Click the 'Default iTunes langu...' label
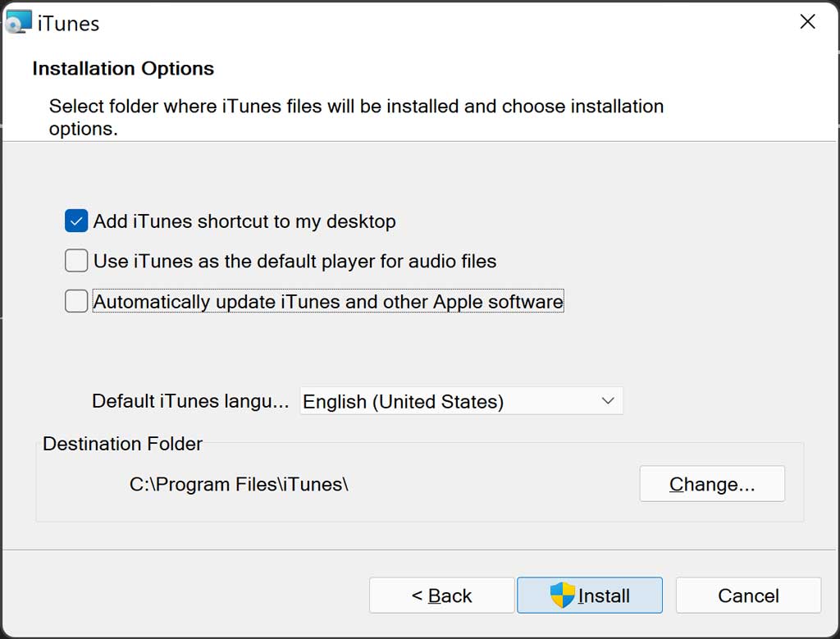The image size is (840, 639). click(x=190, y=401)
